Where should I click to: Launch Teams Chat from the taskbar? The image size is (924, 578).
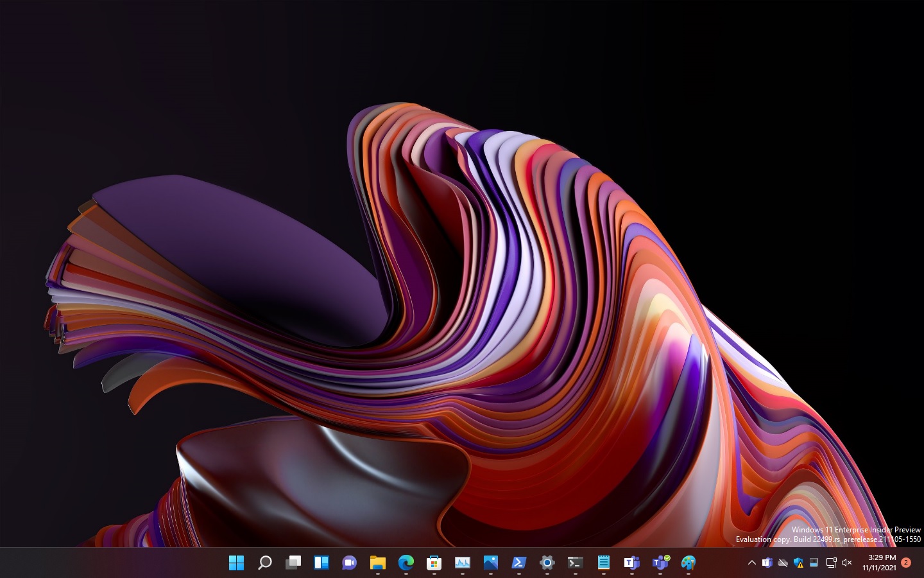(x=349, y=563)
